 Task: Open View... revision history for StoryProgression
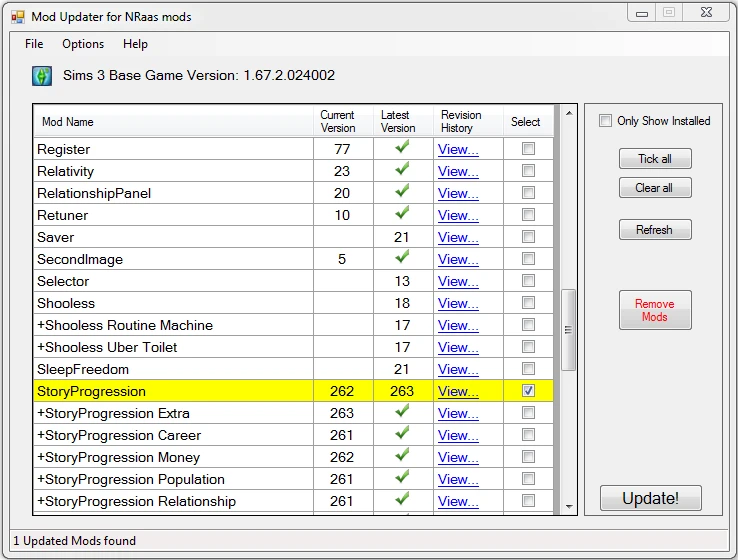[458, 392]
